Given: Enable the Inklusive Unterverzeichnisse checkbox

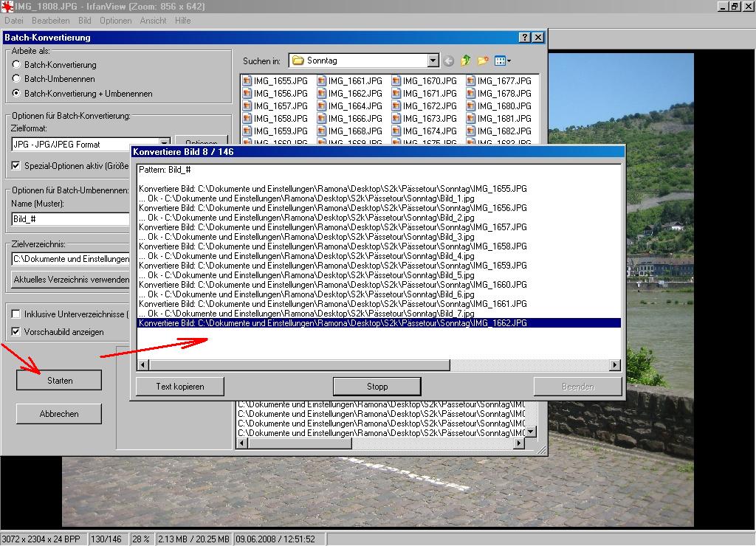Looking at the screenshot, I should coord(16,314).
